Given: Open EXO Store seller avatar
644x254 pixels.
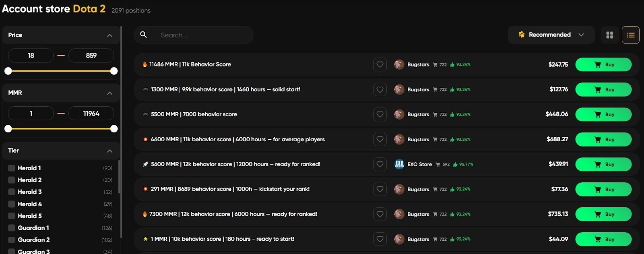Looking at the screenshot, I should 399,164.
